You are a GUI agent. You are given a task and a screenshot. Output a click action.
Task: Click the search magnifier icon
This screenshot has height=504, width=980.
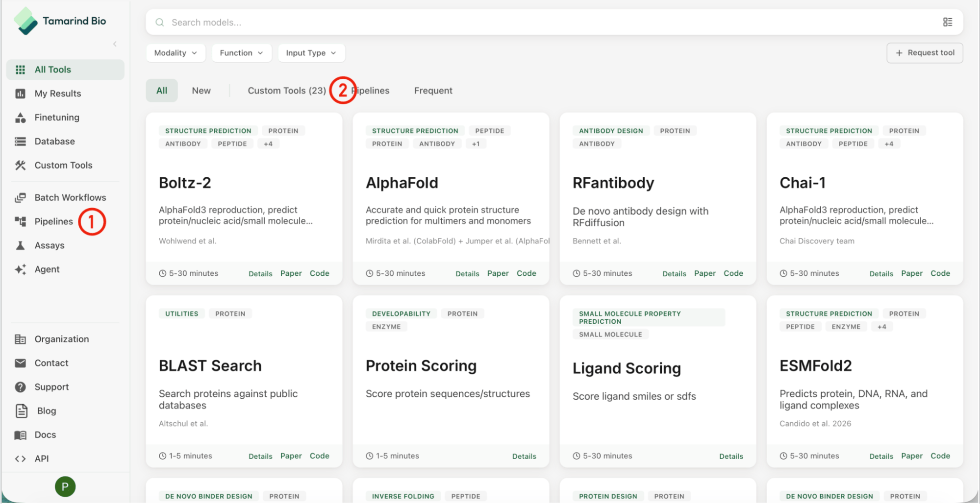click(160, 23)
